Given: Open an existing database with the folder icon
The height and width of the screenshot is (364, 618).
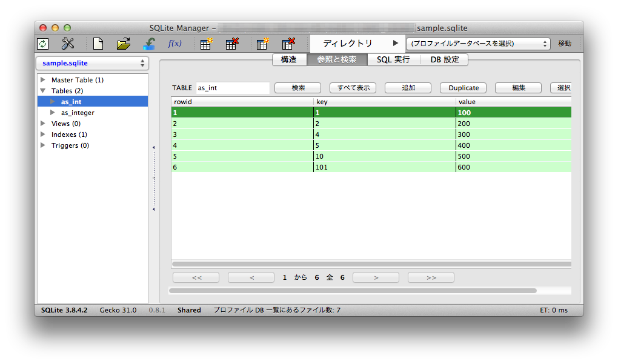Looking at the screenshot, I should coord(124,43).
